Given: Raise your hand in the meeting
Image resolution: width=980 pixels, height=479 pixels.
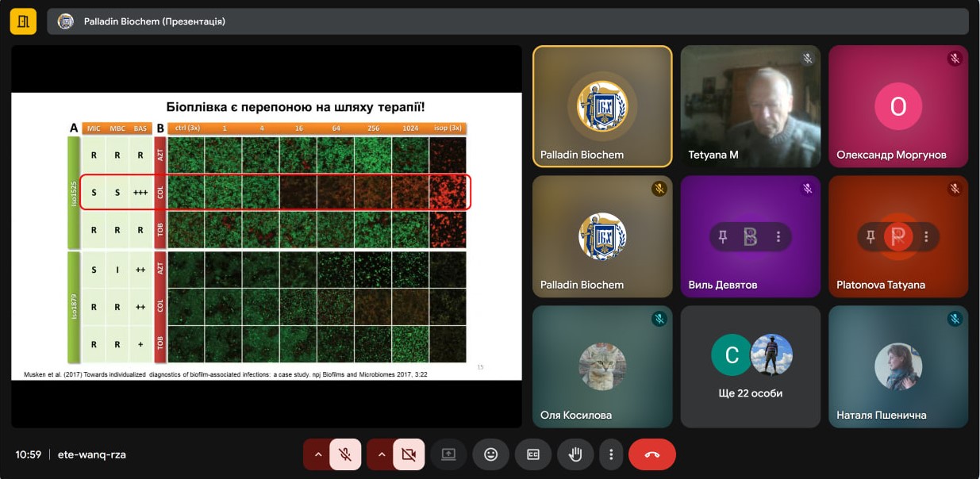Looking at the screenshot, I should (x=575, y=454).
